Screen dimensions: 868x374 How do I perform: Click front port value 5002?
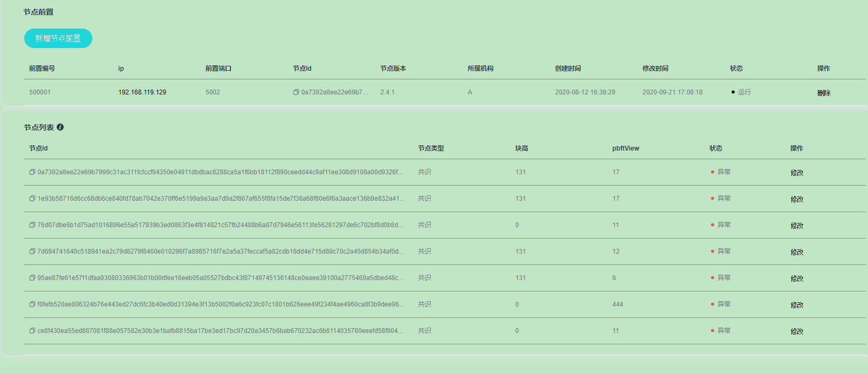(213, 92)
